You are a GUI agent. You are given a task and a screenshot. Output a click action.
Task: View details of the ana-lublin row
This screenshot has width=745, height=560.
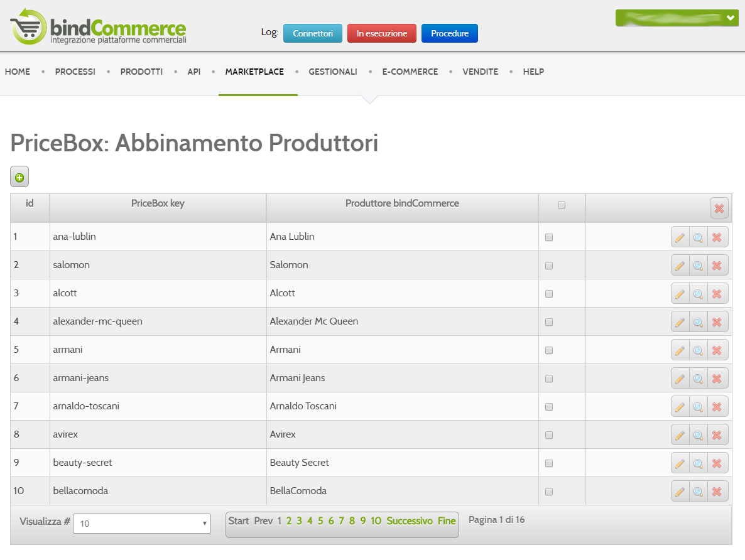click(698, 237)
